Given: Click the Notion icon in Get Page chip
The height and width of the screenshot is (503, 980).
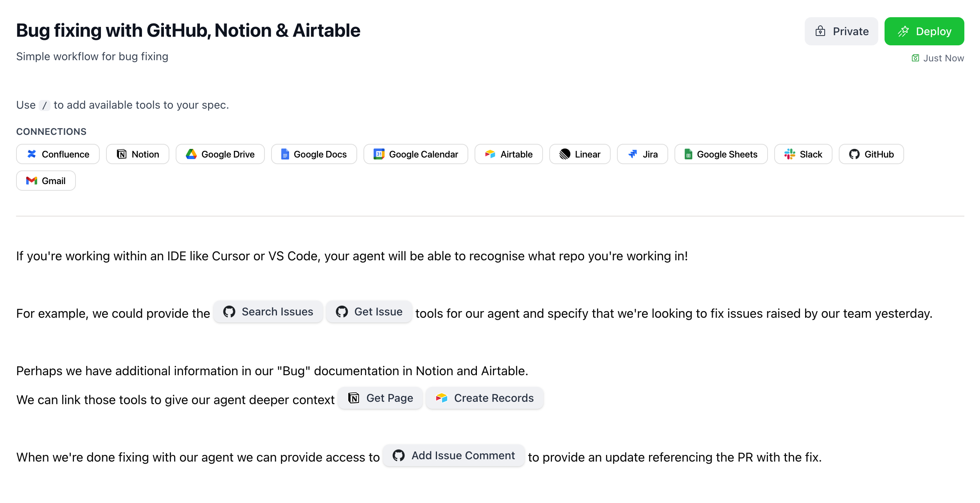Looking at the screenshot, I should tap(354, 398).
